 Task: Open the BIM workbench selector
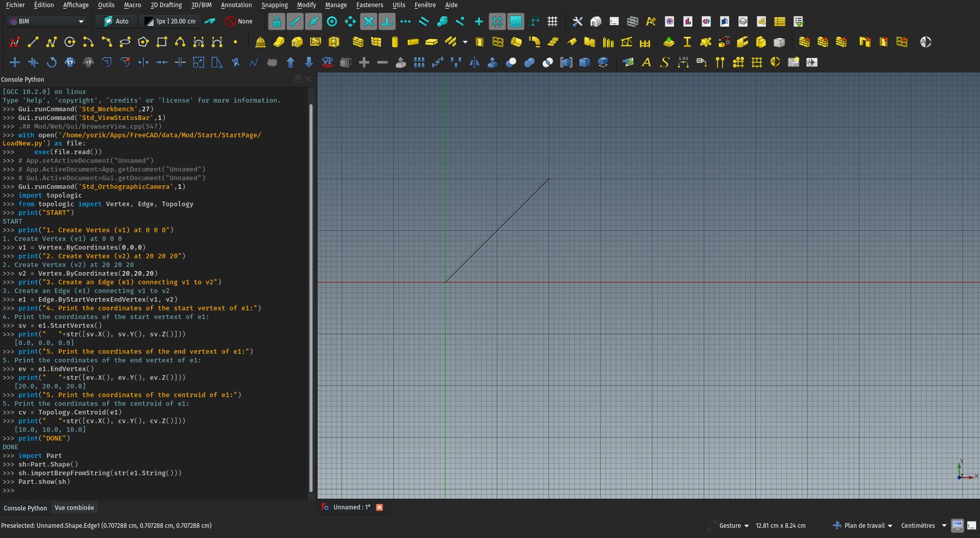(45, 21)
